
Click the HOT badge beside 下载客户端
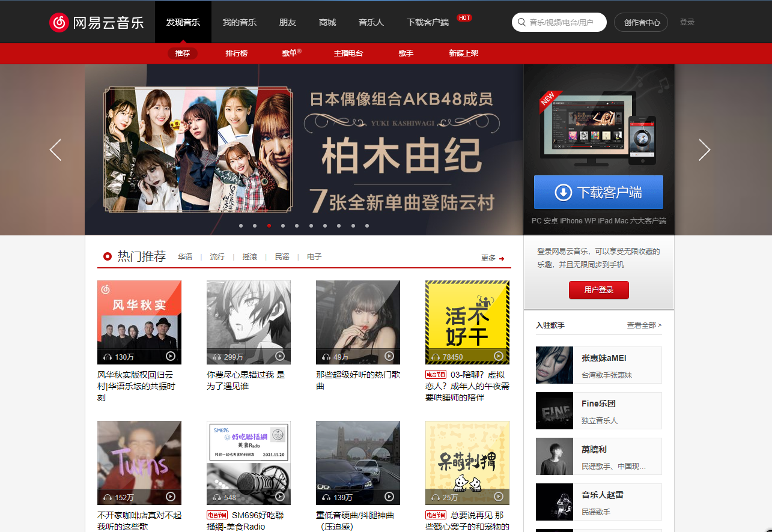464,18
